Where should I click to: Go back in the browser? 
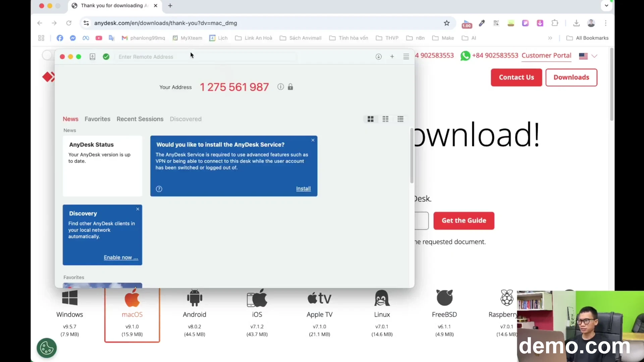pyautogui.click(x=40, y=23)
